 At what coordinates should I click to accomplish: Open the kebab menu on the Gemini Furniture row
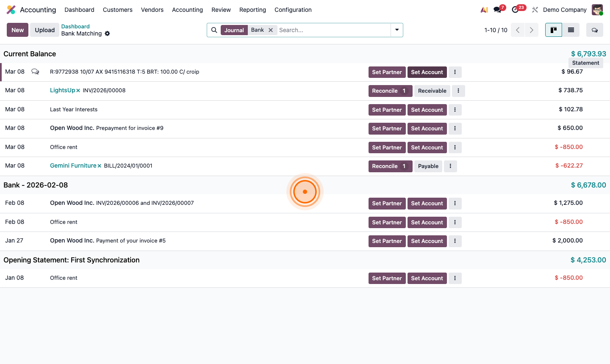click(x=450, y=166)
